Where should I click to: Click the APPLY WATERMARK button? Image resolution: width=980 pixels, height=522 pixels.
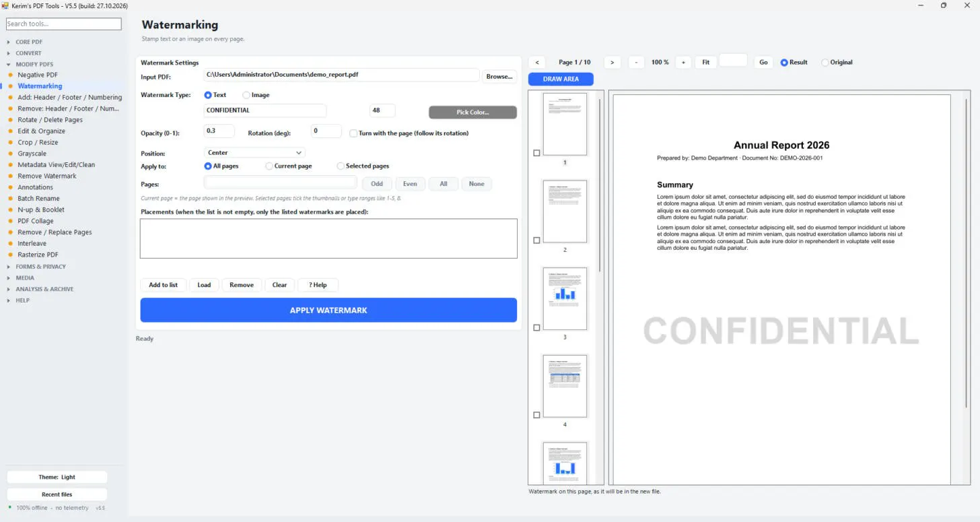coord(328,311)
